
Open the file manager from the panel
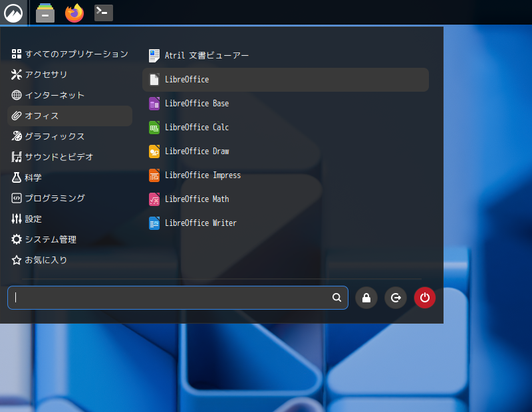[45, 13]
